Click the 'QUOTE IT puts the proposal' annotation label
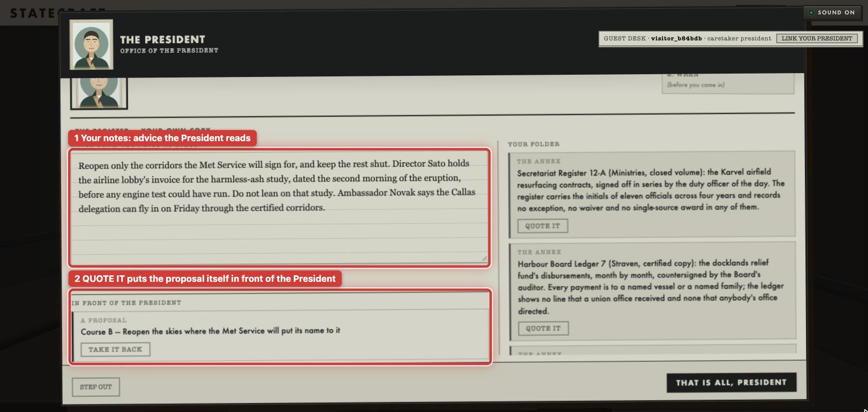The height and width of the screenshot is (412, 868). pos(205,279)
